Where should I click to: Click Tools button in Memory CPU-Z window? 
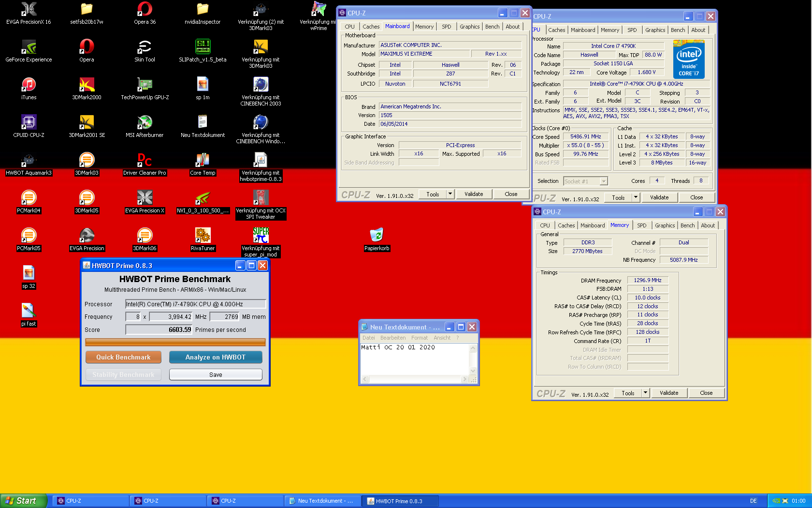coord(628,393)
